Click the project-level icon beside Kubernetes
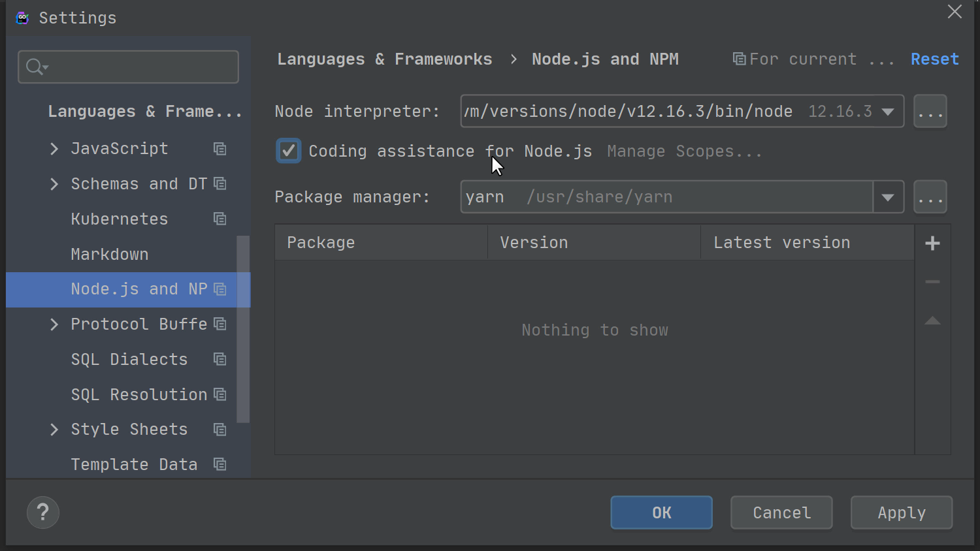 (220, 219)
